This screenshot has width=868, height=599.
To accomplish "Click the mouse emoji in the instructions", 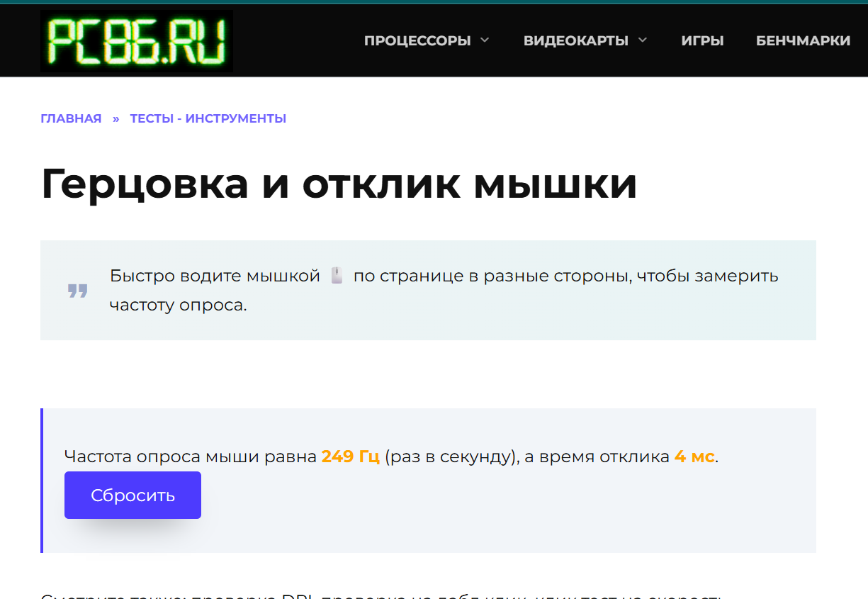I will [337, 276].
